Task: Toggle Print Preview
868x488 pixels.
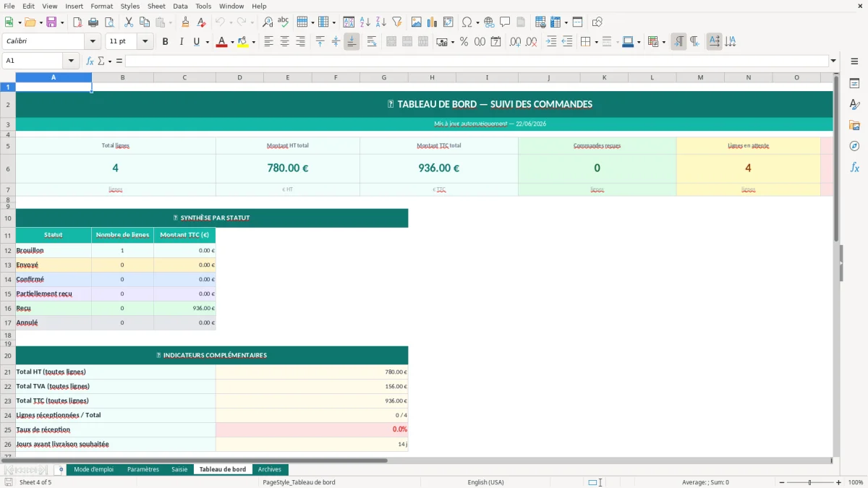Action: pos(109,22)
